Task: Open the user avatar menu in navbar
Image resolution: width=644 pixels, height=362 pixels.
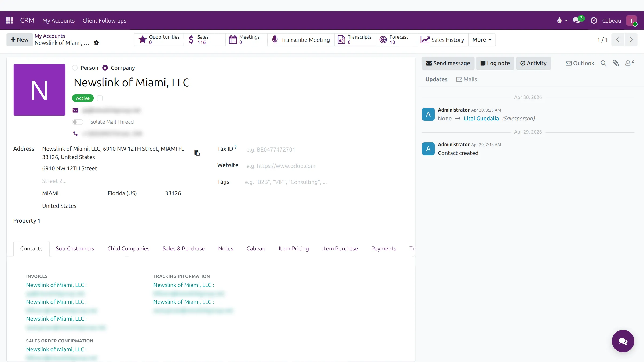Action: click(632, 21)
